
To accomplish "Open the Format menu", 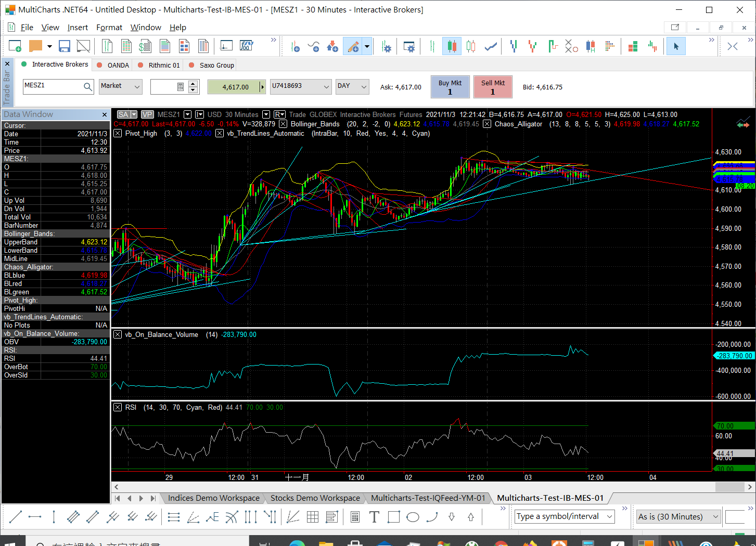I will coord(109,28).
